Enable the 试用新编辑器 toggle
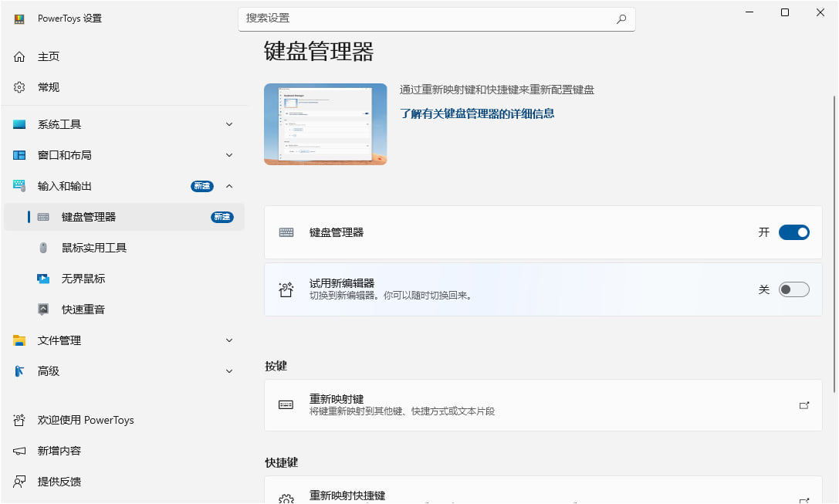 point(793,289)
